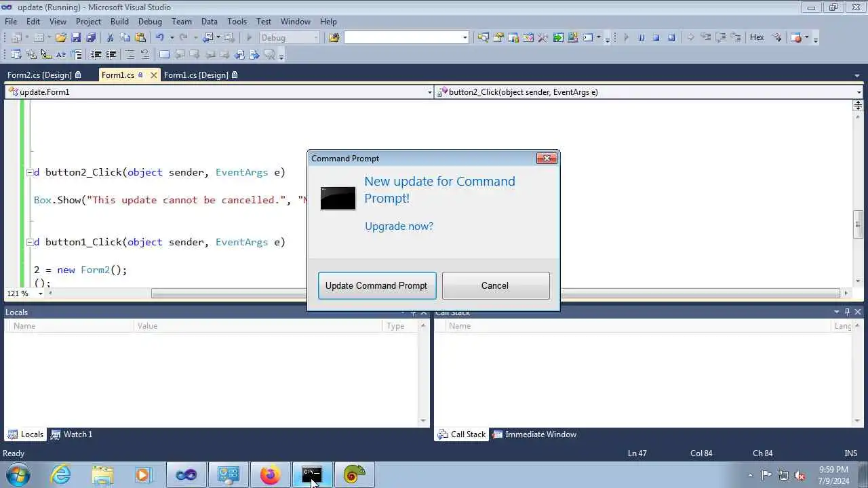
Task: Open the File menu
Action: click(11, 21)
